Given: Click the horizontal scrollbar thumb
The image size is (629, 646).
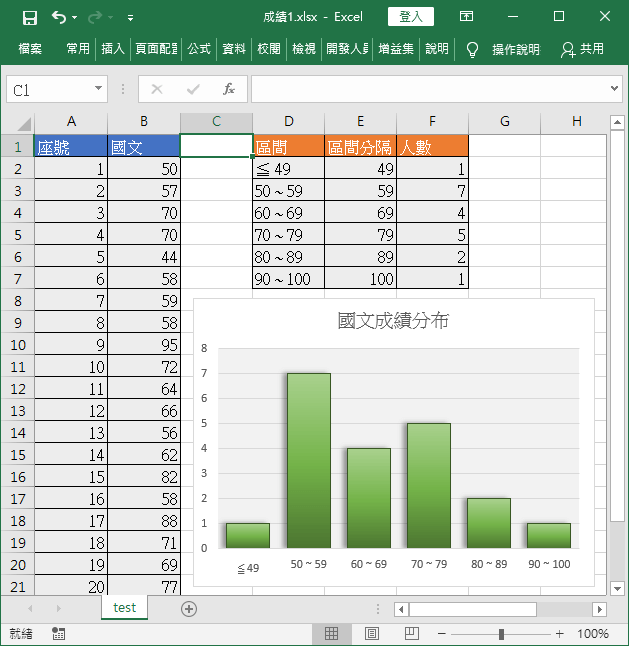Looking at the screenshot, I should pyautogui.click(x=473, y=609).
